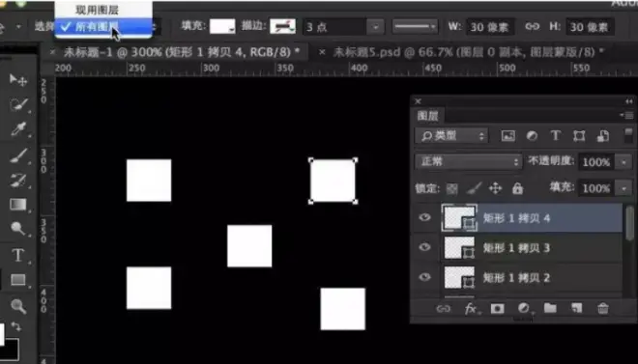Close the Layers panel
Viewport: 638px width, 364px height.
click(418, 101)
